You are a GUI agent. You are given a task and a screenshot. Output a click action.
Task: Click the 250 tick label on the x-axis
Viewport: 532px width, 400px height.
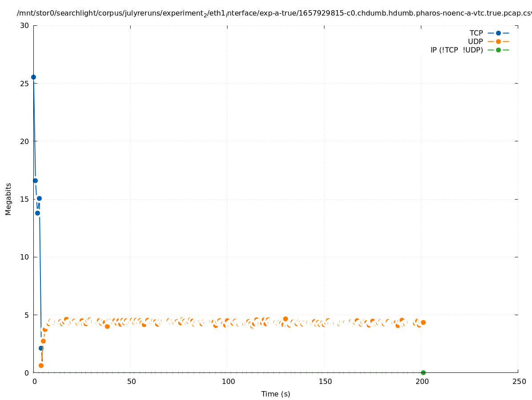point(519,382)
